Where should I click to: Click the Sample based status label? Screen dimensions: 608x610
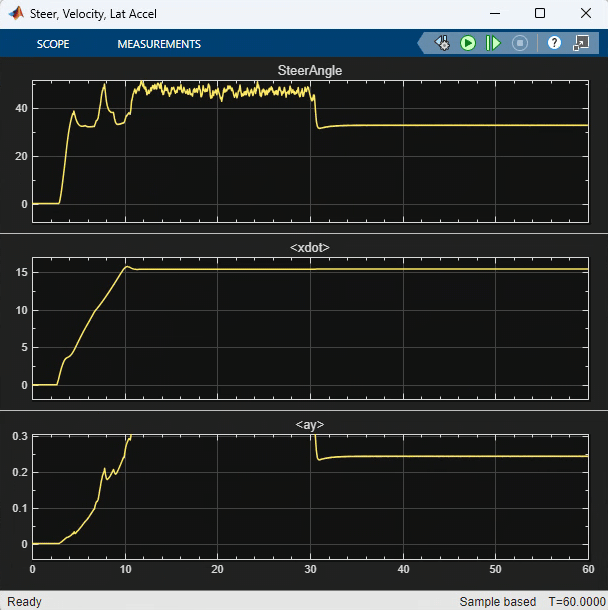pyautogui.click(x=498, y=601)
